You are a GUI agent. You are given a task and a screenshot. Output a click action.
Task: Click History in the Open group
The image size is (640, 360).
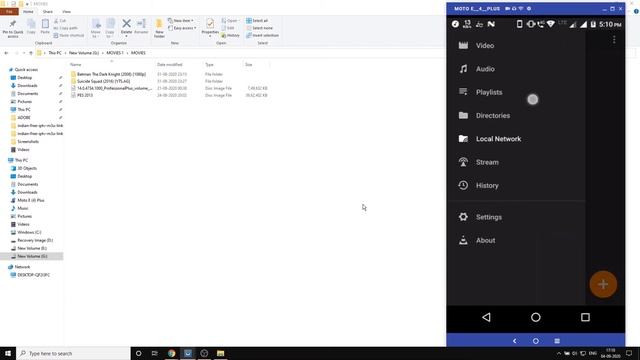click(230, 36)
